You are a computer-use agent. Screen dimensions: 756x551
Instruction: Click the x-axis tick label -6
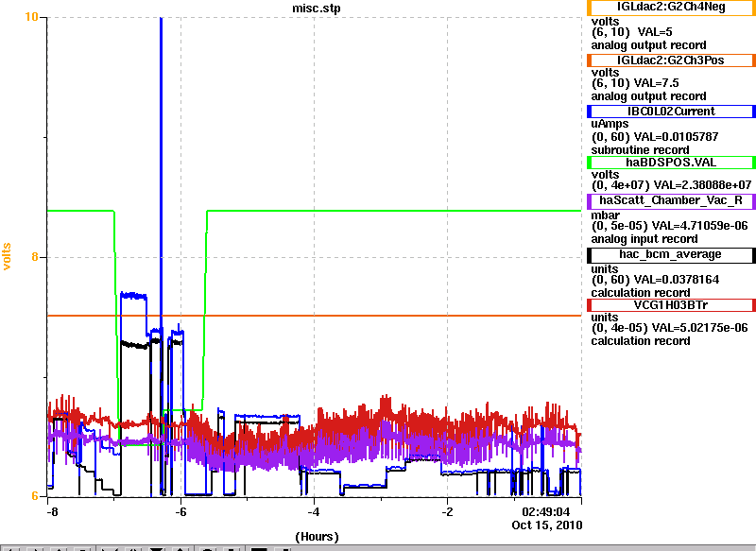click(180, 512)
